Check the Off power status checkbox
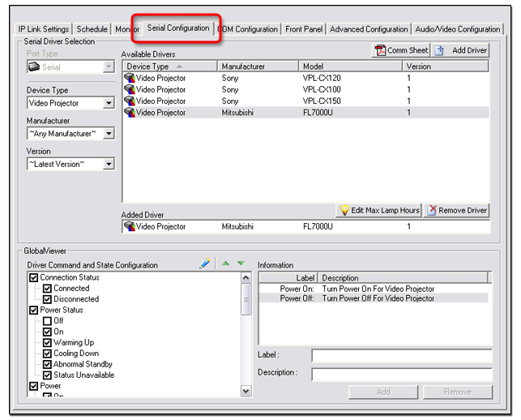Screen dimensions: 521x420 tap(47, 321)
